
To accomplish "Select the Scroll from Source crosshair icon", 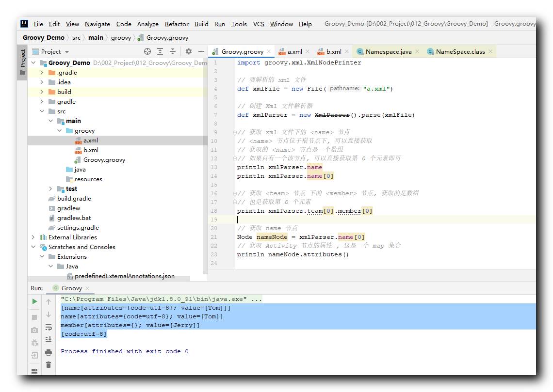I will click(147, 51).
